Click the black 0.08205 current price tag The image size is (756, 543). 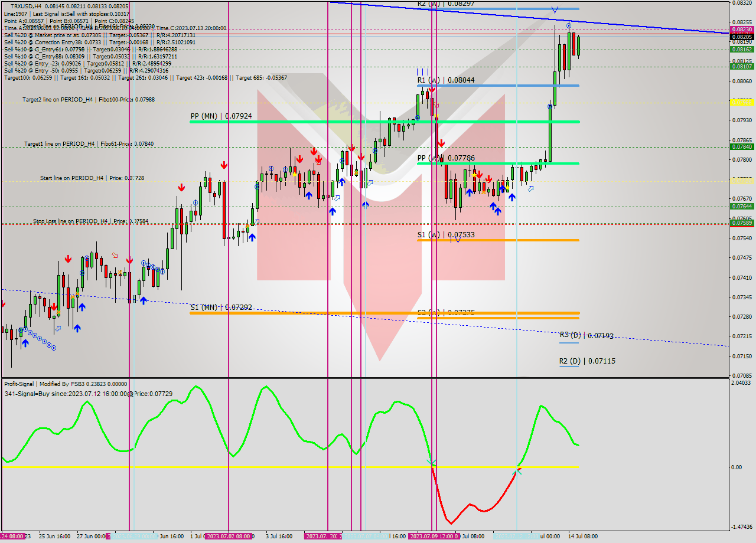742,37
